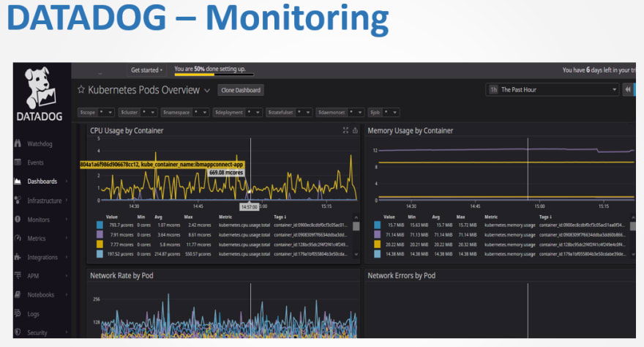Screen dimensions: 644x347
Task: Click the 50% setup progress bar
Action: coord(214,75)
